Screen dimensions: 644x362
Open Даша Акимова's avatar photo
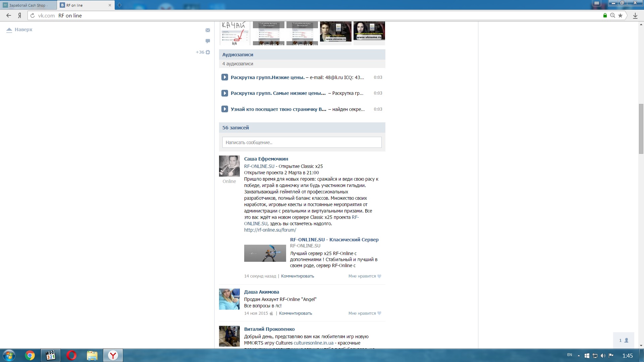pyautogui.click(x=229, y=299)
